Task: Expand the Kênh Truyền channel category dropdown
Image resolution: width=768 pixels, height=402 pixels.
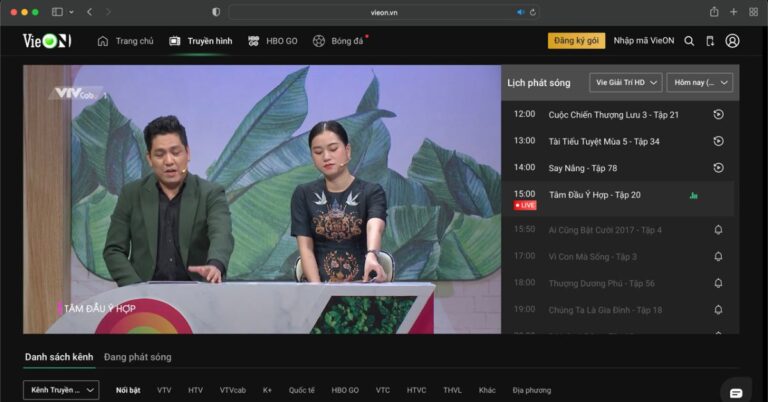Action: point(61,390)
